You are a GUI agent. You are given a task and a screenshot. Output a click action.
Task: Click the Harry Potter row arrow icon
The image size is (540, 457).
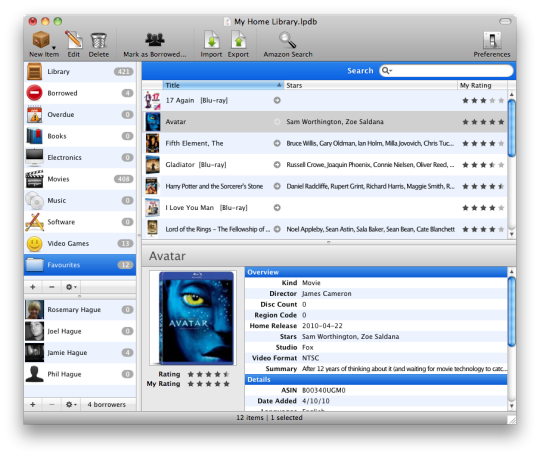coord(277,186)
